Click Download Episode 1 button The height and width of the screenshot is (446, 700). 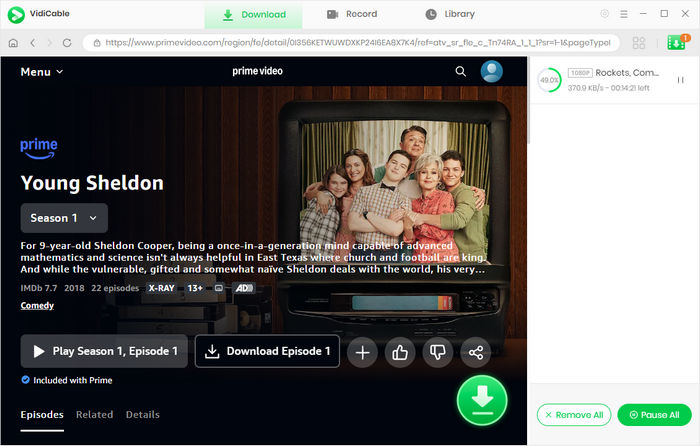point(267,351)
